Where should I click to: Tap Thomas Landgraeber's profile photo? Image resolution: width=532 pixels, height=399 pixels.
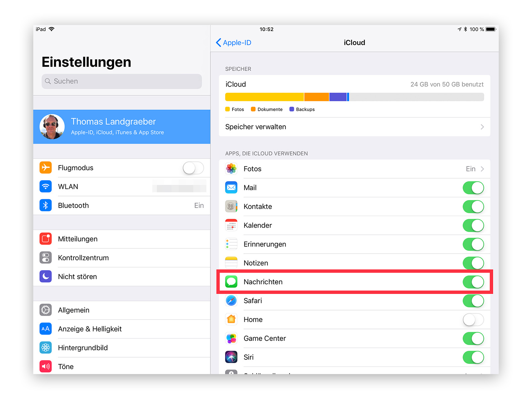pyautogui.click(x=52, y=127)
